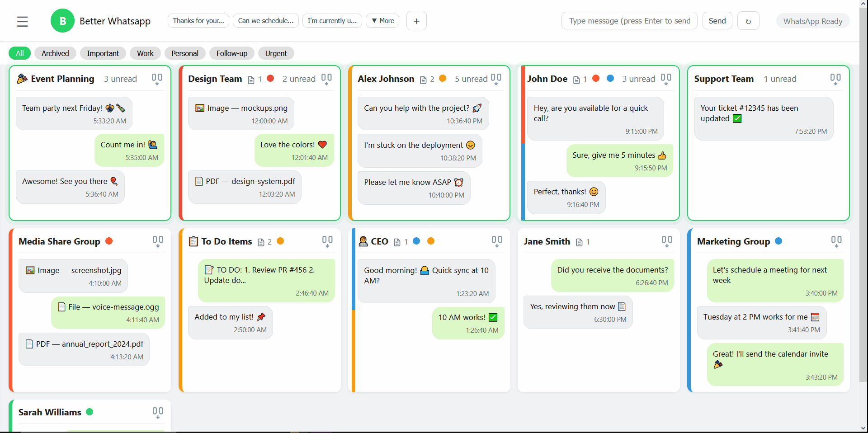868x433 pixels.
Task: Click the down-arrow icon on John Doe card
Action: (666, 79)
